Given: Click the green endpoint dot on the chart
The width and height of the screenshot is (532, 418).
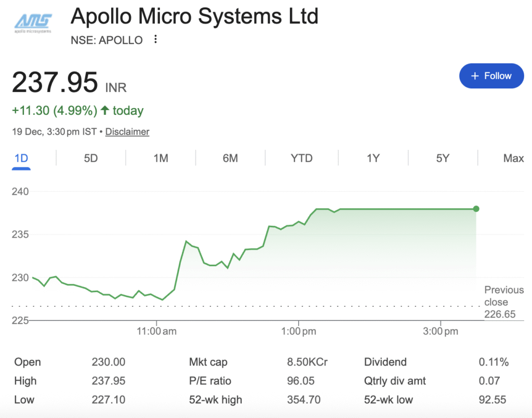Looking at the screenshot, I should click(476, 209).
